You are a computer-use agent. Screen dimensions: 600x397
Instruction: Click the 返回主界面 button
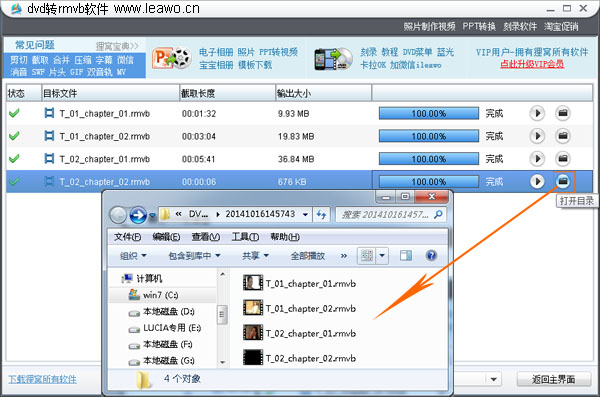[553, 379]
